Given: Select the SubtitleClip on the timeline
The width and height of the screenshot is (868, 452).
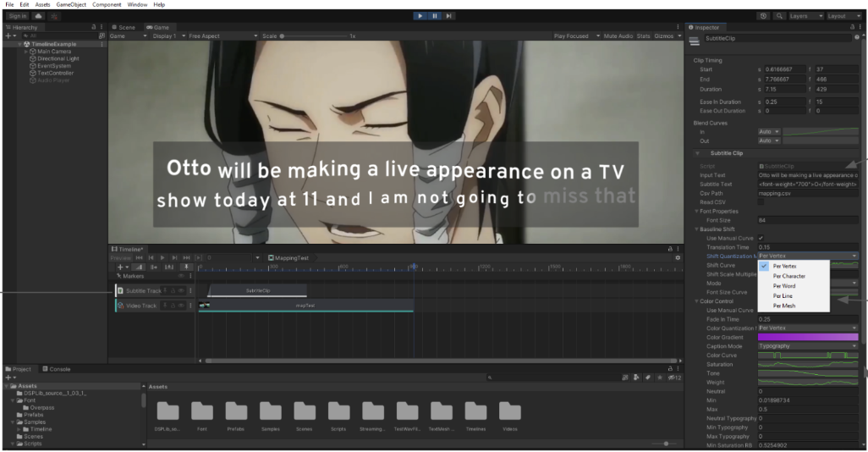Looking at the screenshot, I should [257, 290].
